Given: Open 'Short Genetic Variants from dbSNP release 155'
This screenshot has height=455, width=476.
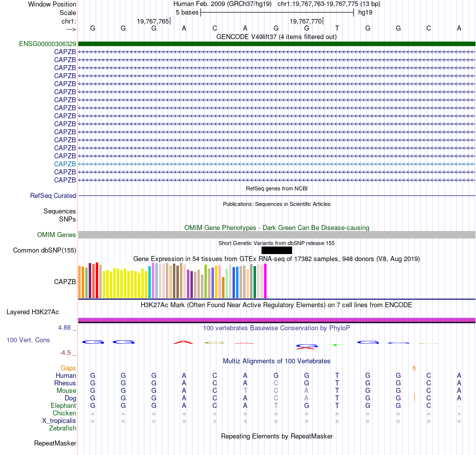Looking at the screenshot, I should tap(276, 243).
